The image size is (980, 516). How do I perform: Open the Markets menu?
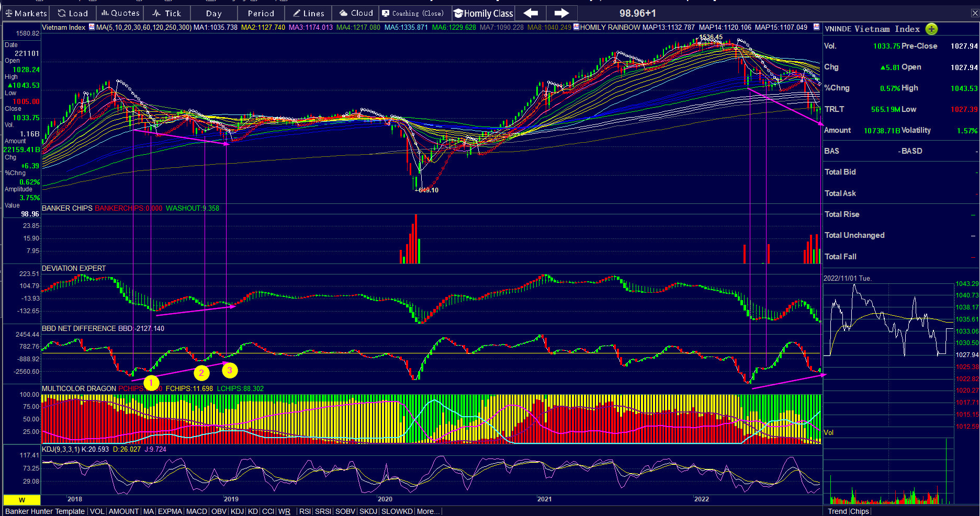26,13
